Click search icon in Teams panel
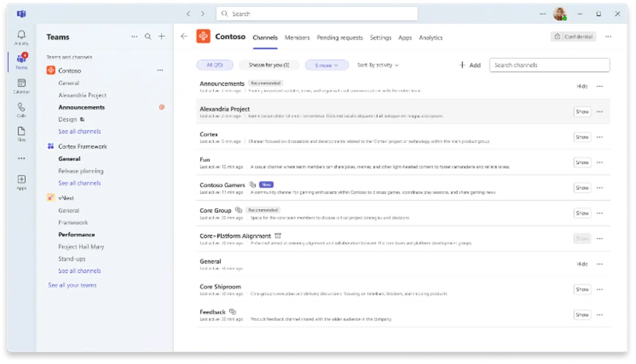 [x=148, y=37]
